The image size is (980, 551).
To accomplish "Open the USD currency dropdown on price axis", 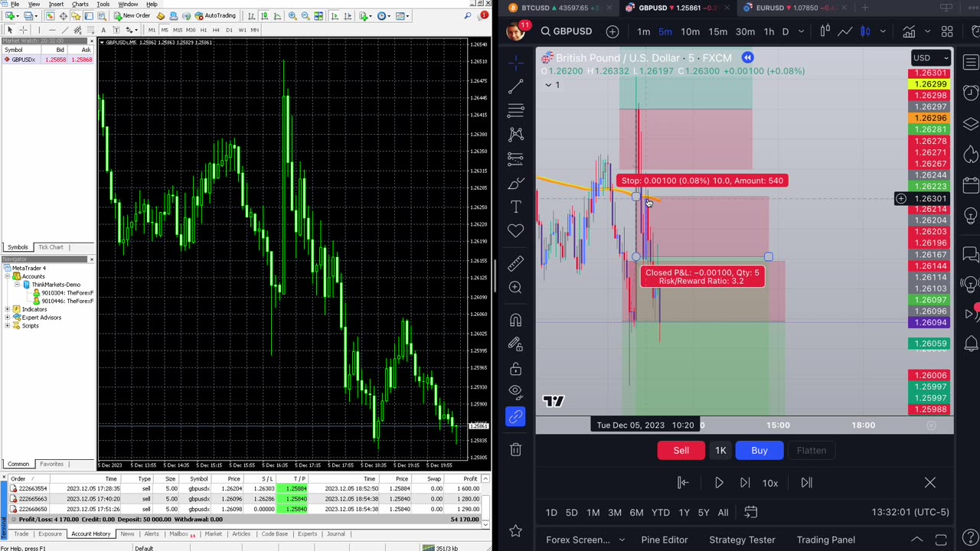I will coord(930,58).
